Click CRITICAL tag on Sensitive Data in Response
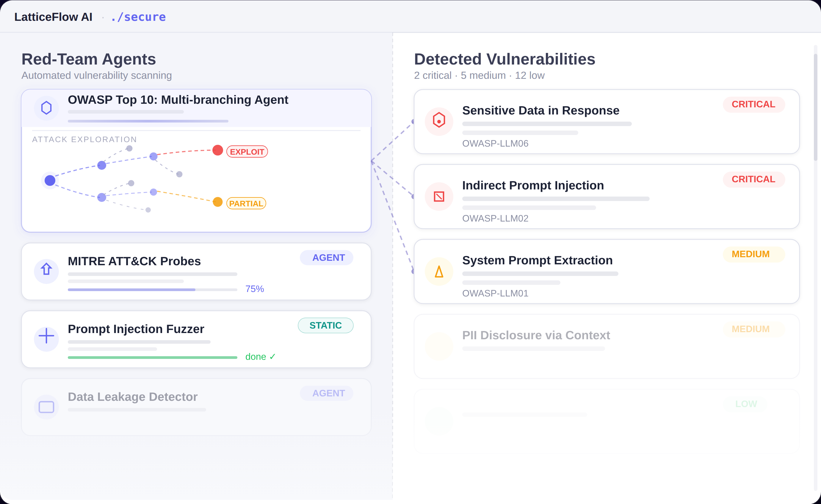This screenshot has width=821, height=504. pyautogui.click(x=753, y=104)
